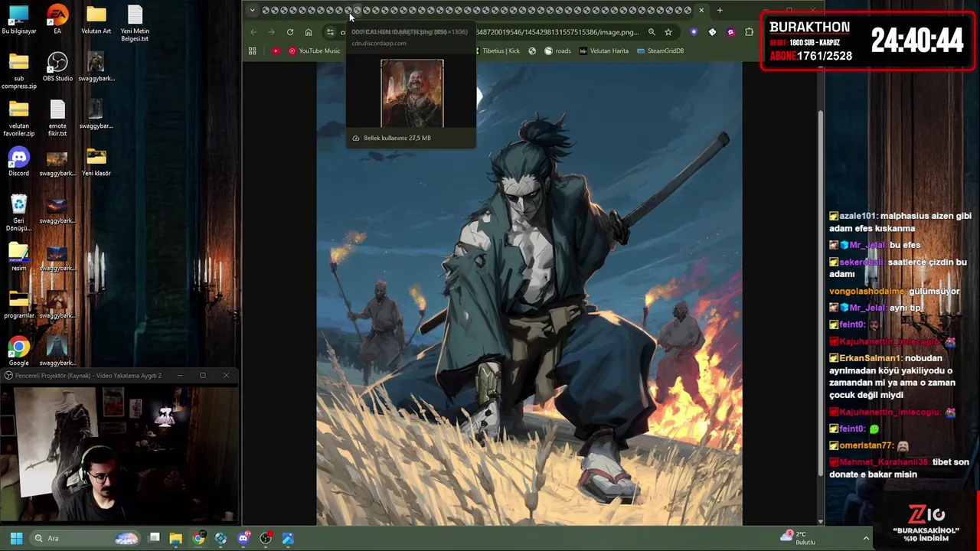Minimize the Pencereli Projektör window
The image size is (980, 551).
(x=180, y=376)
